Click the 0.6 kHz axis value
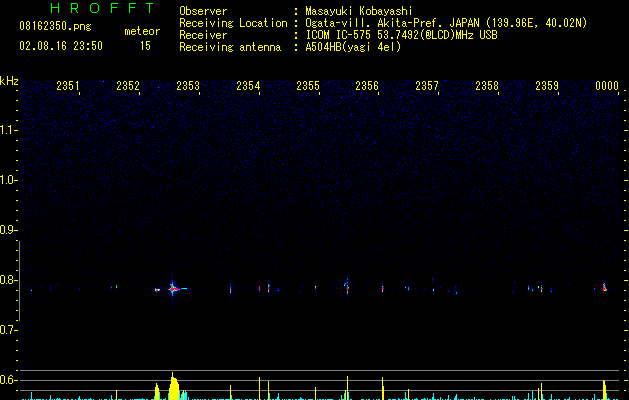This screenshot has width=629, height=400. coord(9,380)
